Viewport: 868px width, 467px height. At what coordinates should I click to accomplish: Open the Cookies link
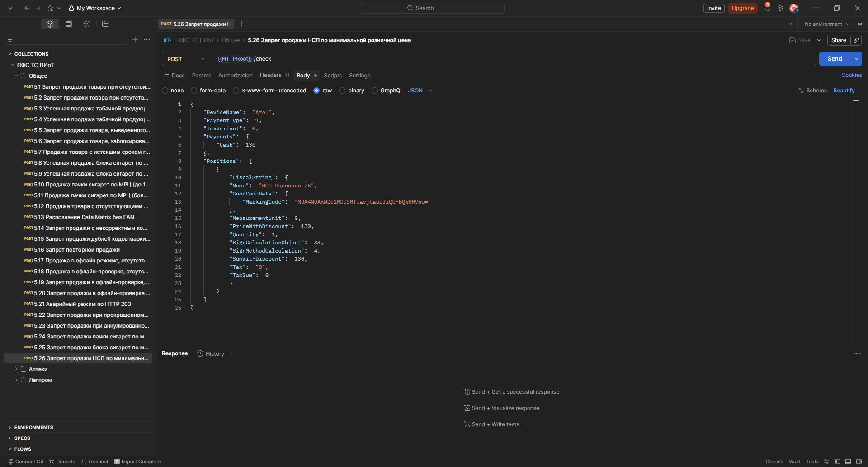pos(852,75)
